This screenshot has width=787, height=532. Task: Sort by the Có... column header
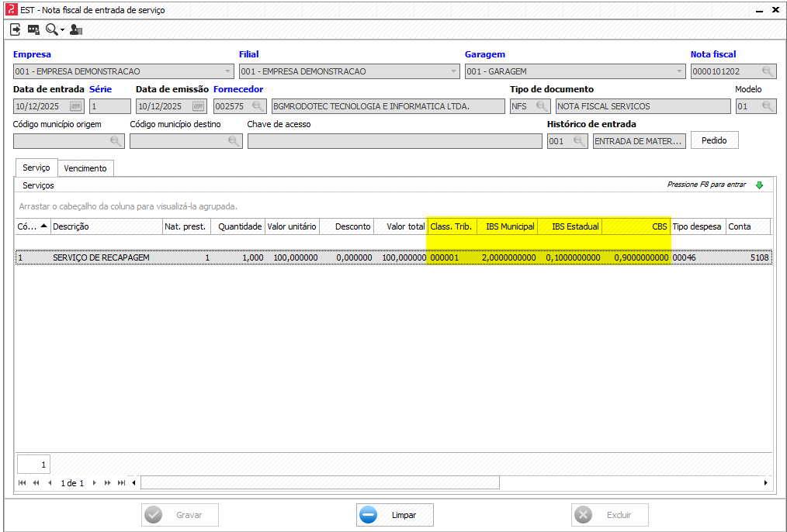(x=33, y=226)
